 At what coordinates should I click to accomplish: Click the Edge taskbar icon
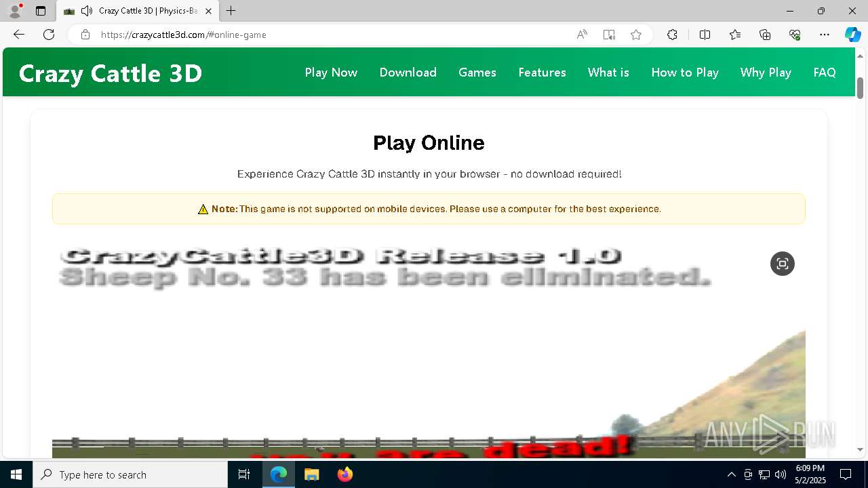pos(279,474)
